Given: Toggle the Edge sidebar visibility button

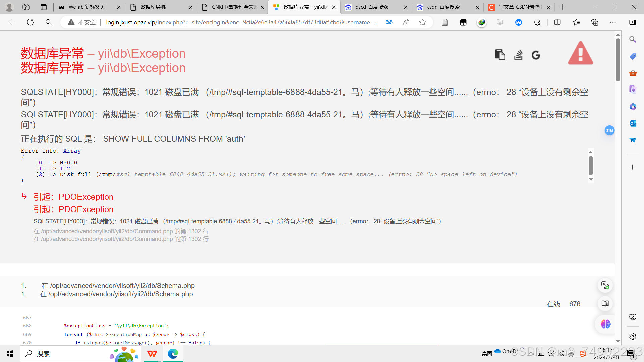Looking at the screenshot, I should point(633,22).
